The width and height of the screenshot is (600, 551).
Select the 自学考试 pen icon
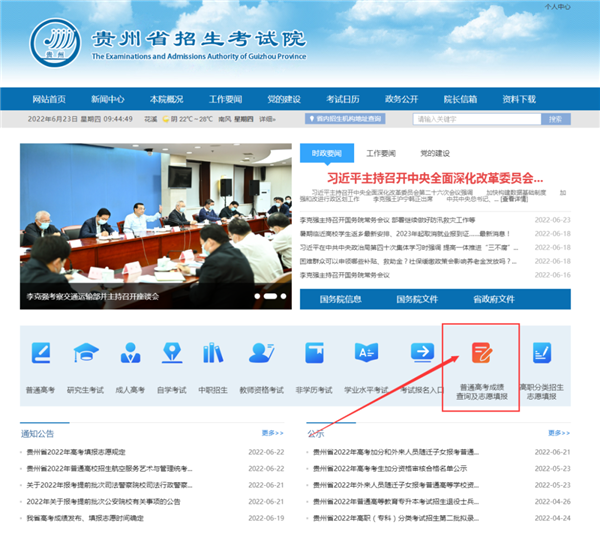point(172,353)
